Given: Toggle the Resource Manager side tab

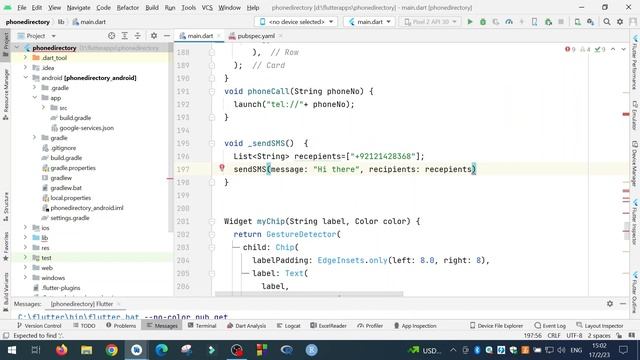Looking at the screenshot, I should point(6,95).
